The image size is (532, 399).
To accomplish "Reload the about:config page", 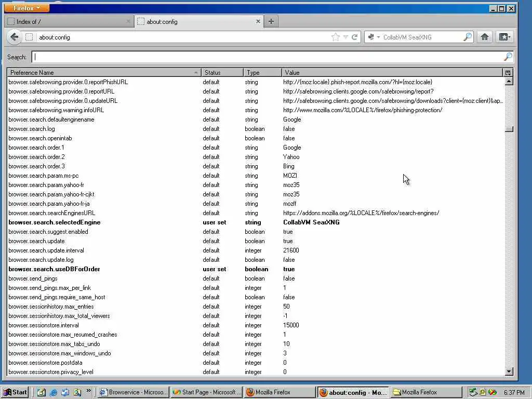I will pyautogui.click(x=354, y=37).
